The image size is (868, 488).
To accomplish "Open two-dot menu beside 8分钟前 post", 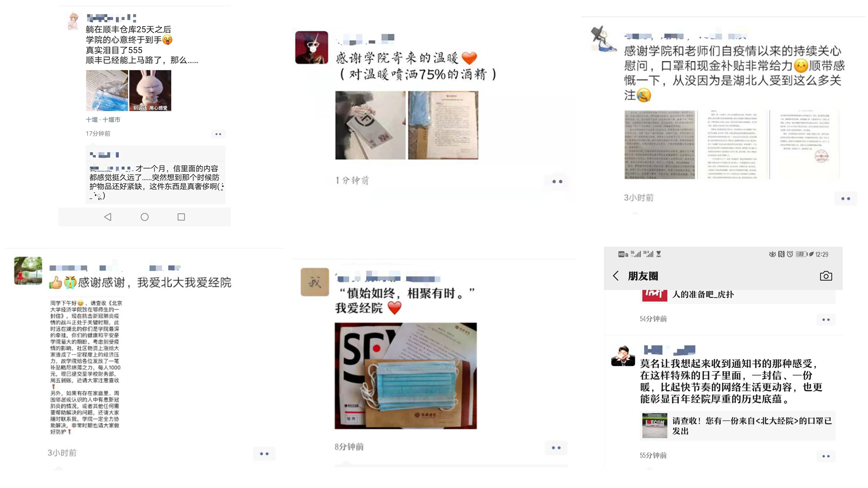I will coord(556,448).
